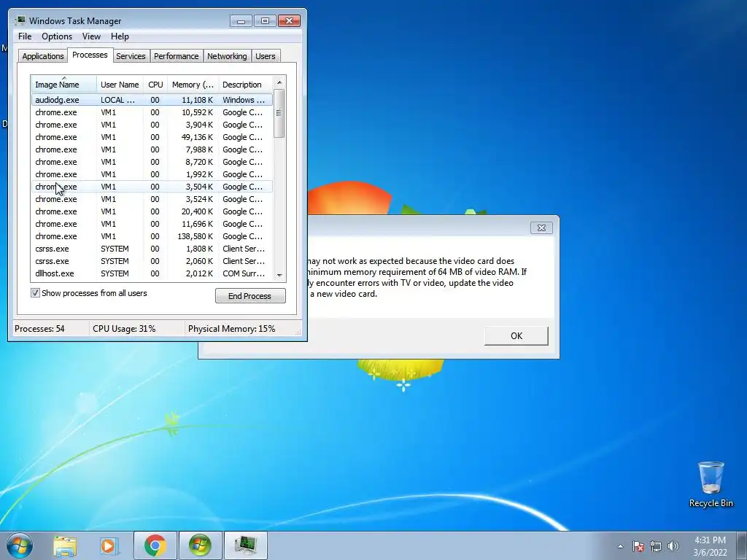Open Google Chrome taskbar icon
Image resolution: width=747 pixels, height=560 pixels.
(155, 545)
